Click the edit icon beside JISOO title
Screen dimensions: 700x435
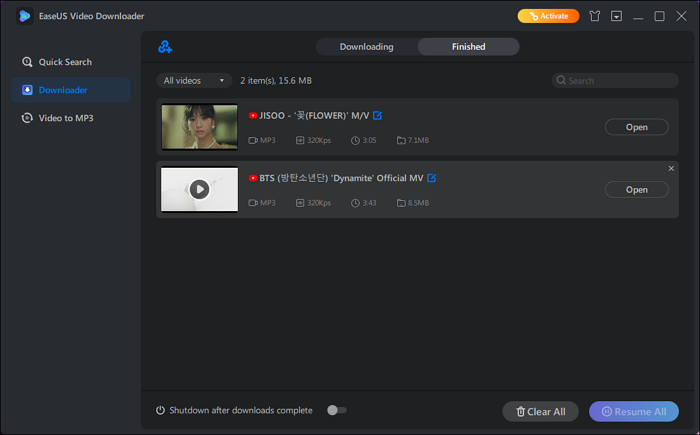[377, 116]
